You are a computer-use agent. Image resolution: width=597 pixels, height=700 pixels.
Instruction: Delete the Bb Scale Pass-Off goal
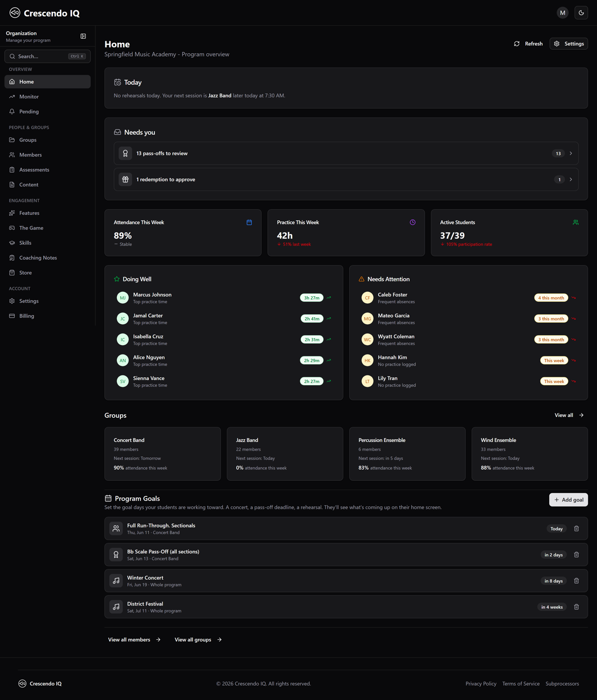[577, 555]
